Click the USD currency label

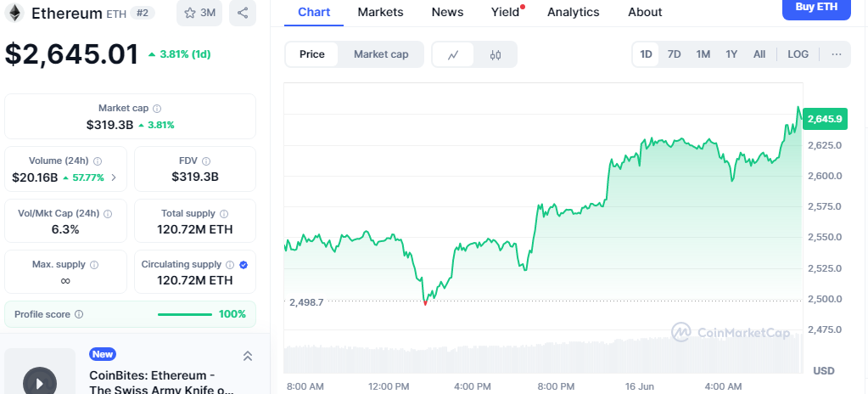(823, 370)
